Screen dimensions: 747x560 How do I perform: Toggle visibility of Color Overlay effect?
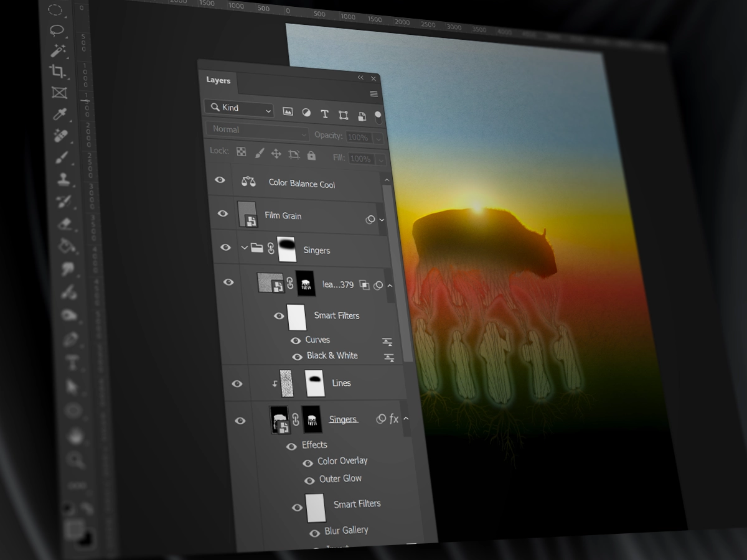click(308, 463)
